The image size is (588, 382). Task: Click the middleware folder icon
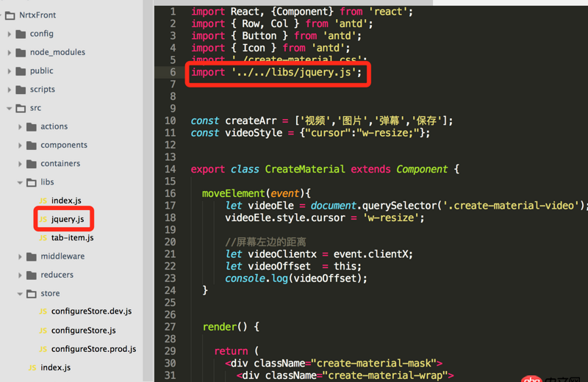(x=32, y=257)
